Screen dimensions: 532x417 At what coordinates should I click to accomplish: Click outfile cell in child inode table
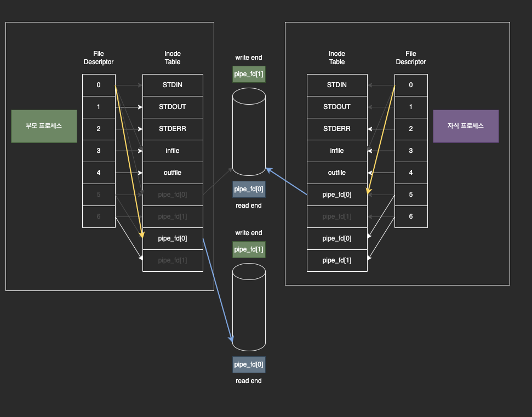point(337,173)
